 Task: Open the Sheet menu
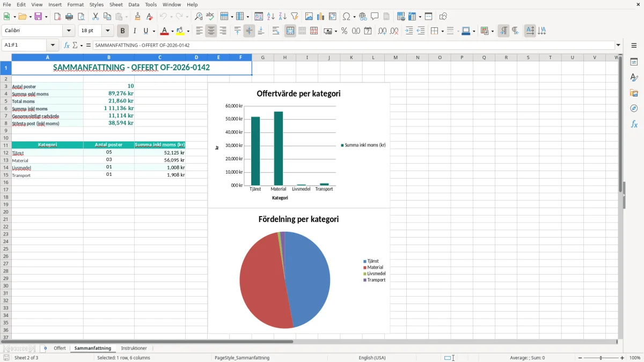(116, 4)
